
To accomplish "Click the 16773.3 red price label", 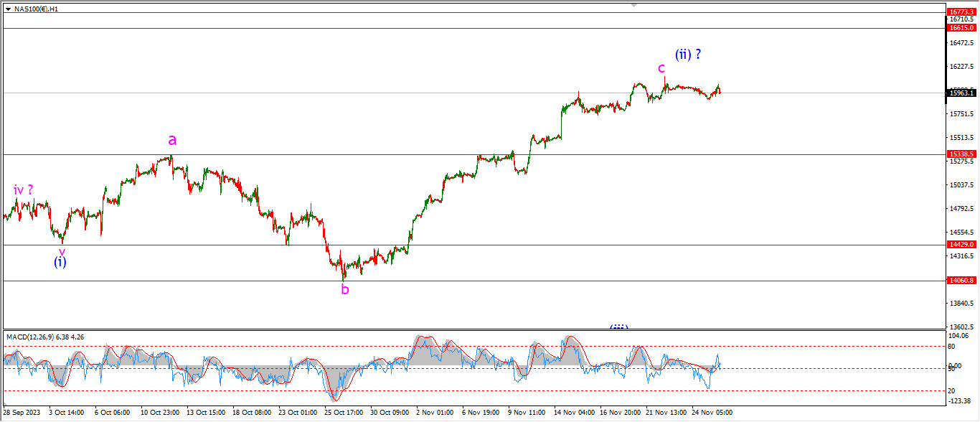I will 961,11.
